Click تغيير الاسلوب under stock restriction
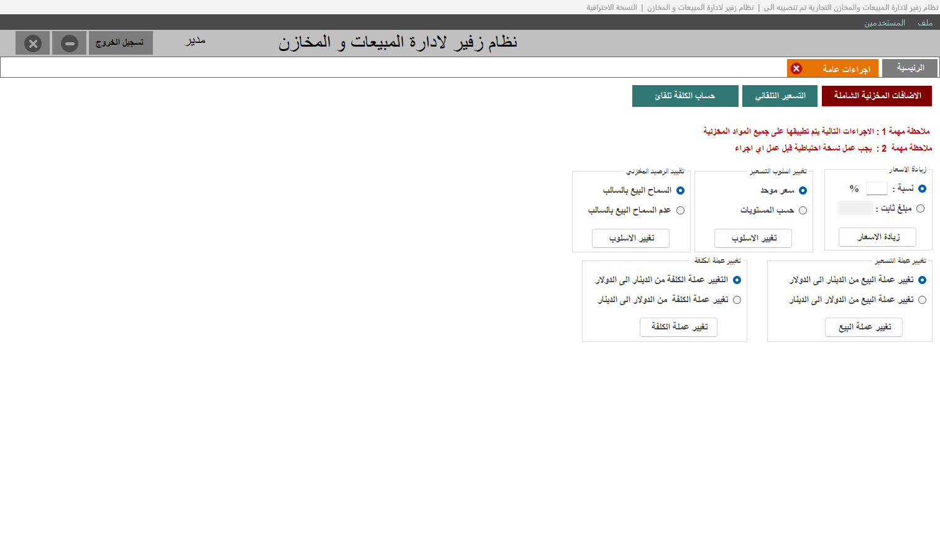The height and width of the screenshot is (560, 940). coord(630,238)
